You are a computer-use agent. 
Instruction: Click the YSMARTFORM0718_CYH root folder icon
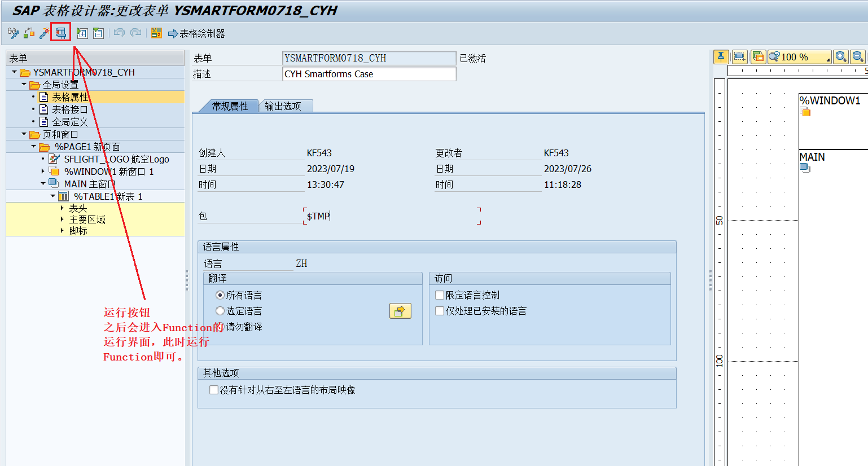pos(25,72)
